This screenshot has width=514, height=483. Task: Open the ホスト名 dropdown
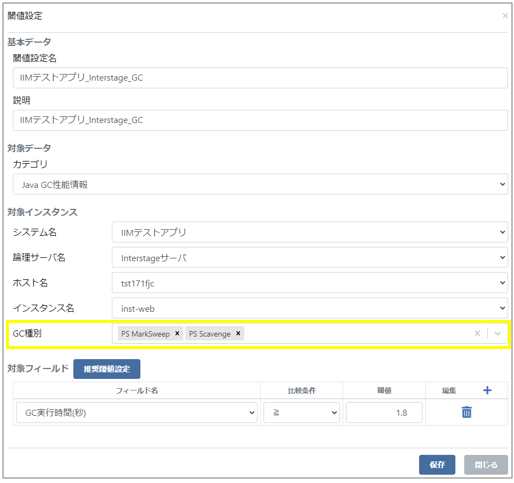click(x=309, y=283)
